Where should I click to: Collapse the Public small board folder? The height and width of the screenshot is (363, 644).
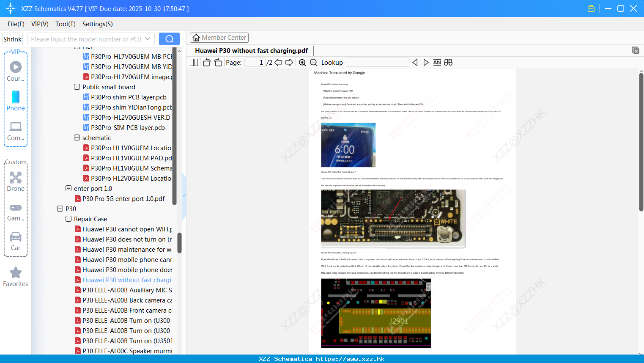click(x=77, y=87)
